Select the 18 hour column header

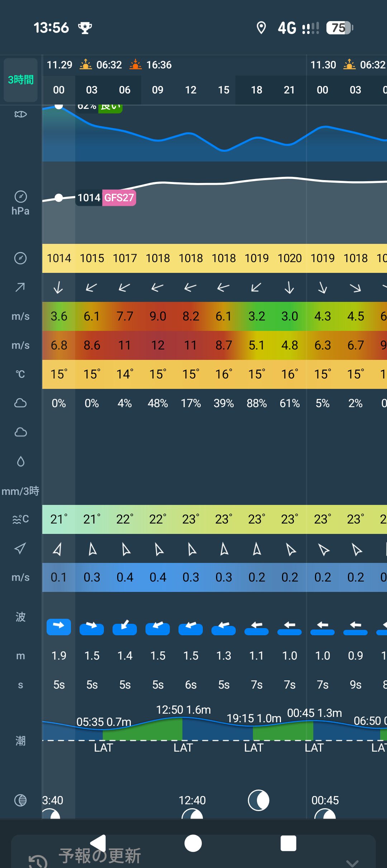(x=257, y=90)
